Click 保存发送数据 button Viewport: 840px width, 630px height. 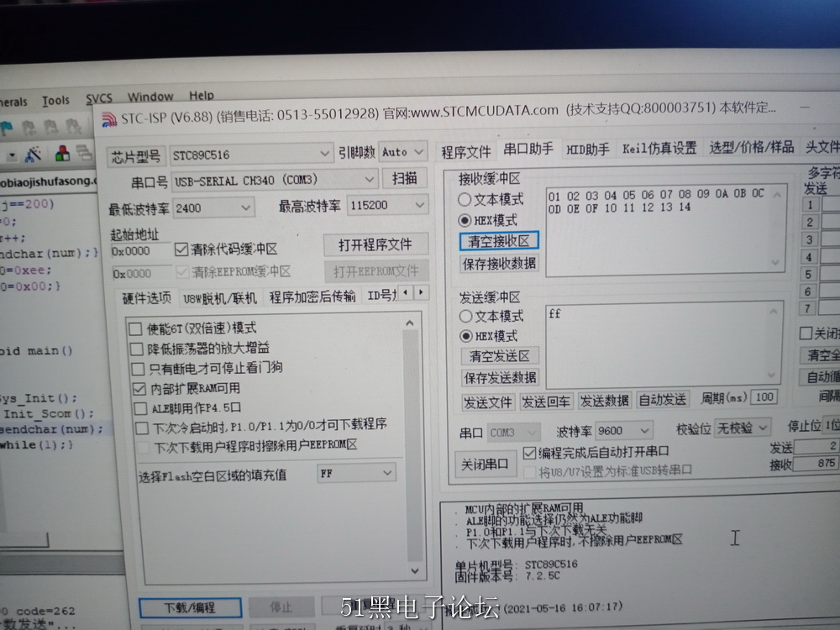click(x=500, y=378)
